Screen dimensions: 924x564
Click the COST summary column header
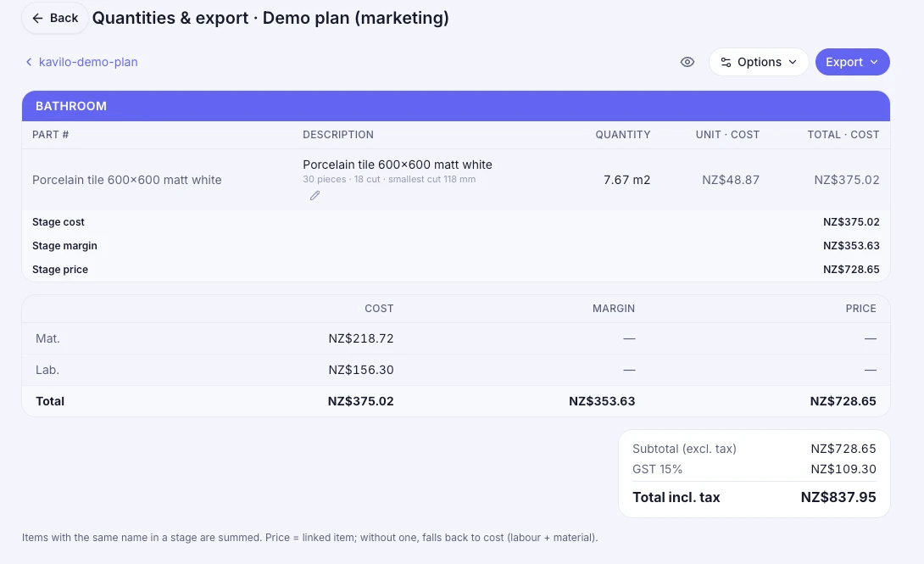click(379, 309)
